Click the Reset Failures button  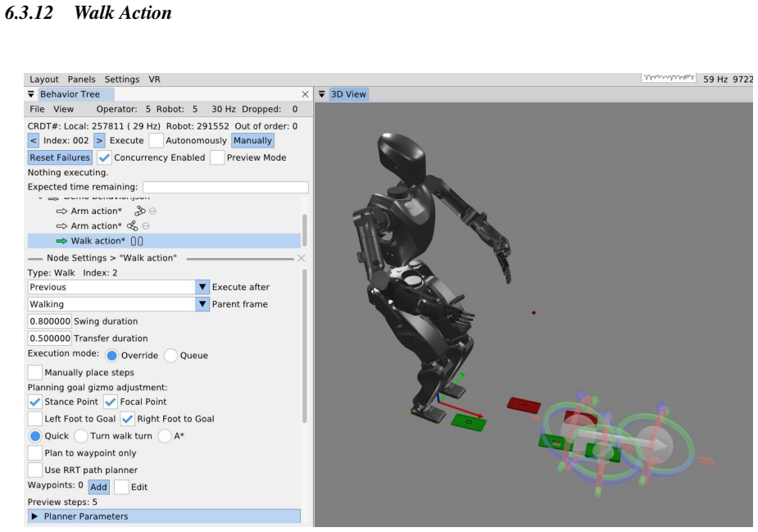click(60, 157)
